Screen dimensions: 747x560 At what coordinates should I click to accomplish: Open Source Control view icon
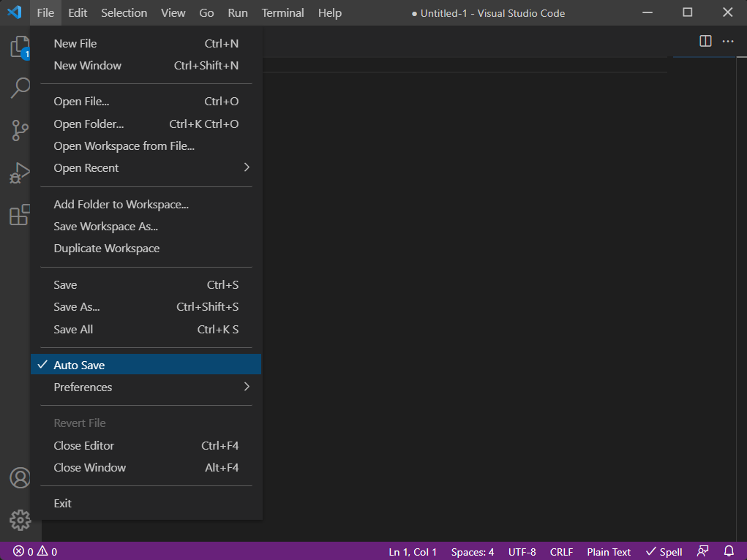click(20, 130)
